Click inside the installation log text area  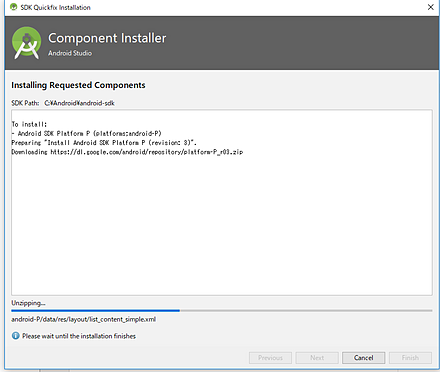[x=222, y=202]
